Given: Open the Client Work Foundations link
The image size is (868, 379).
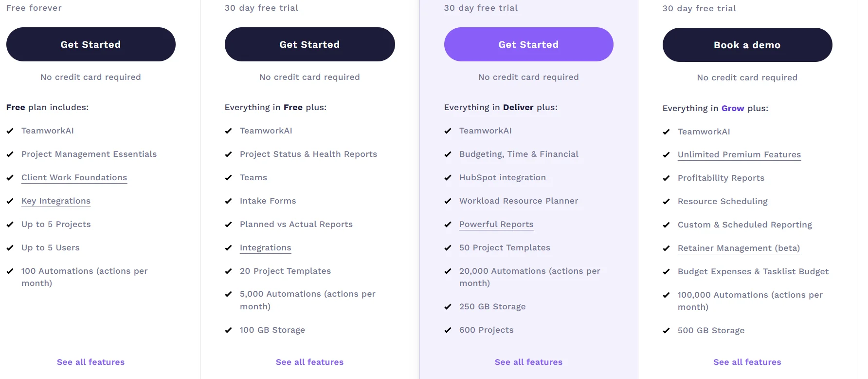Looking at the screenshot, I should tap(74, 177).
